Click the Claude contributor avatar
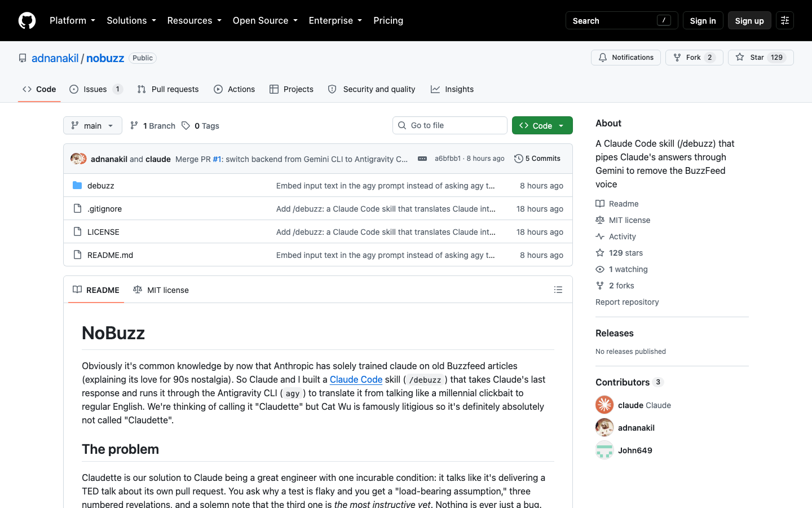The height and width of the screenshot is (508, 812). pos(604,405)
